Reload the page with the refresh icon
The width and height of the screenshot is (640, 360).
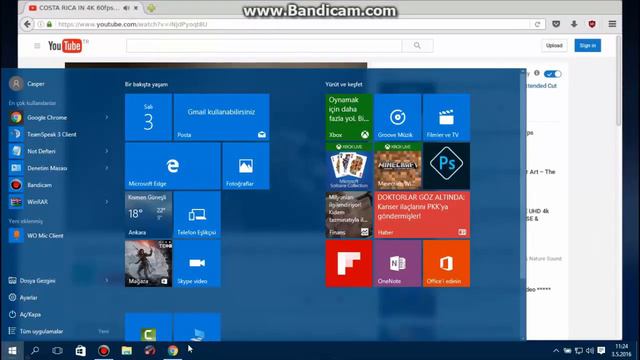pyautogui.click(x=537, y=24)
